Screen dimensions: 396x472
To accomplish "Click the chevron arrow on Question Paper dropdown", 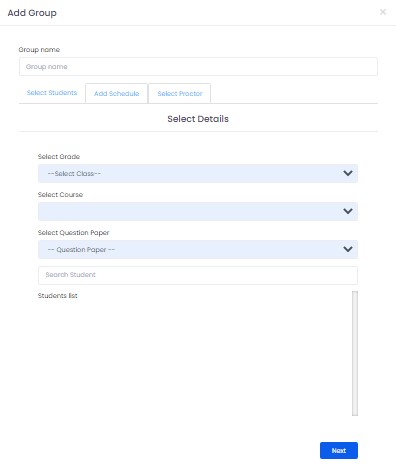I will tap(348, 249).
